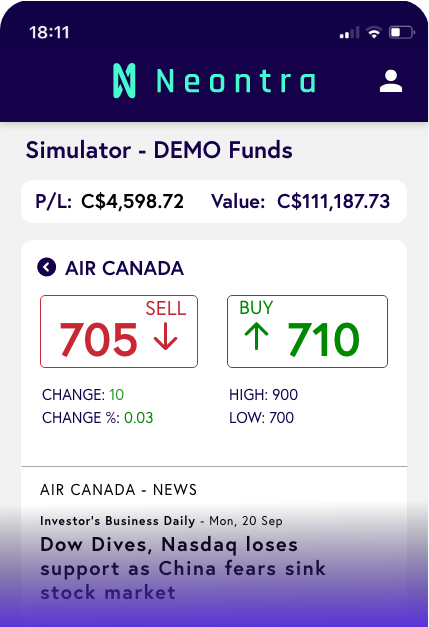Screen dimensions: 429x627
Task: Tap the Simulator - DEMO Funds heading
Action: pos(159,150)
